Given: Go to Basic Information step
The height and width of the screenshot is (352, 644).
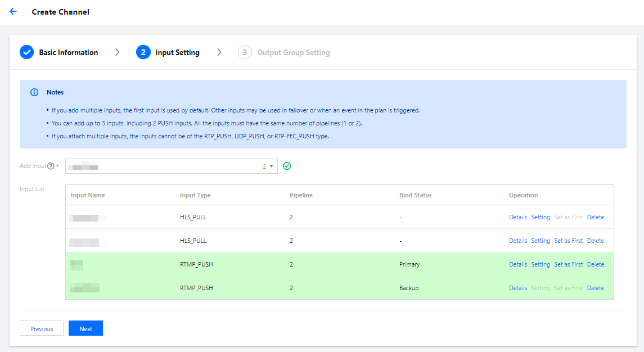Looking at the screenshot, I should tap(68, 52).
